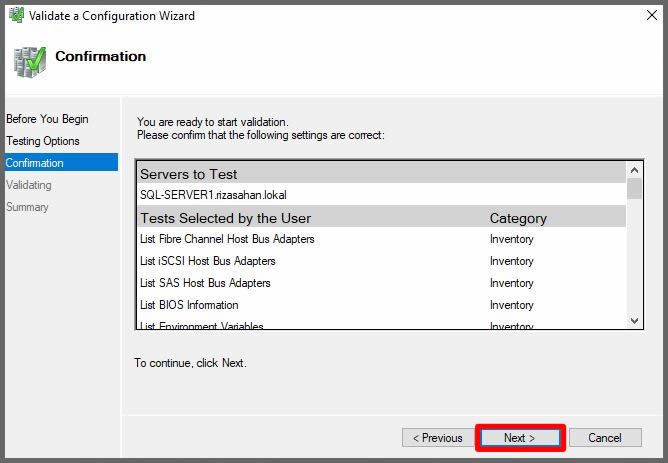668x463 pixels.
Task: Select the SQL-SERVER1.rizasahan.lokal server entry
Action: coord(214,195)
